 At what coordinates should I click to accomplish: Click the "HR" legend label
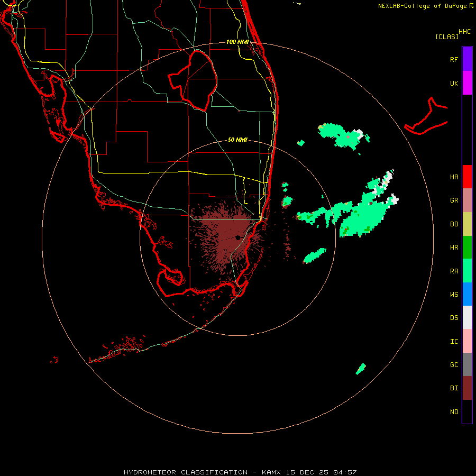tap(454, 248)
